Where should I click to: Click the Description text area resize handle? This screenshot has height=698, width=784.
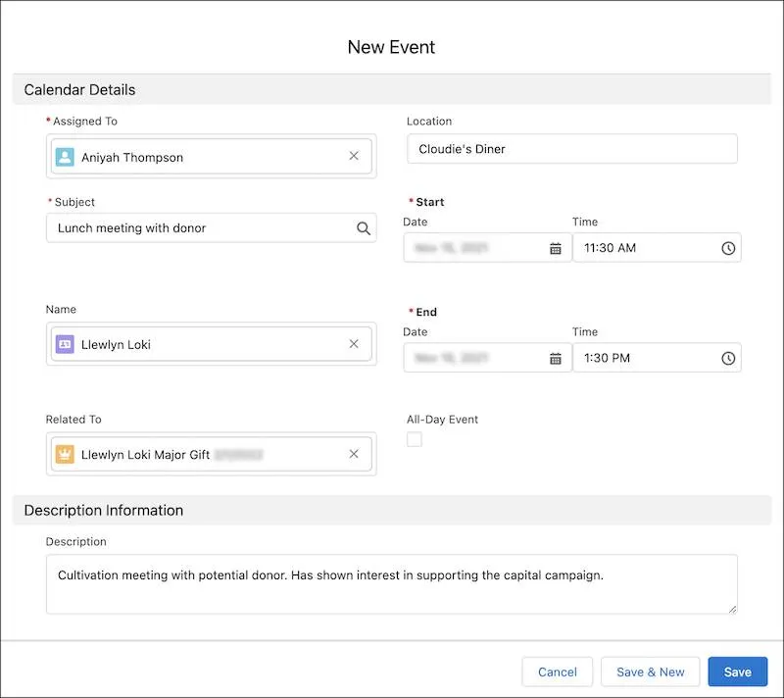732,609
